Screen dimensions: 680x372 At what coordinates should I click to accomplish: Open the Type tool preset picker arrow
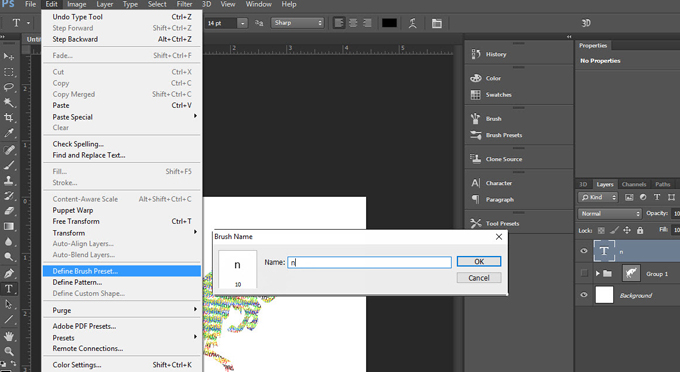[29, 23]
